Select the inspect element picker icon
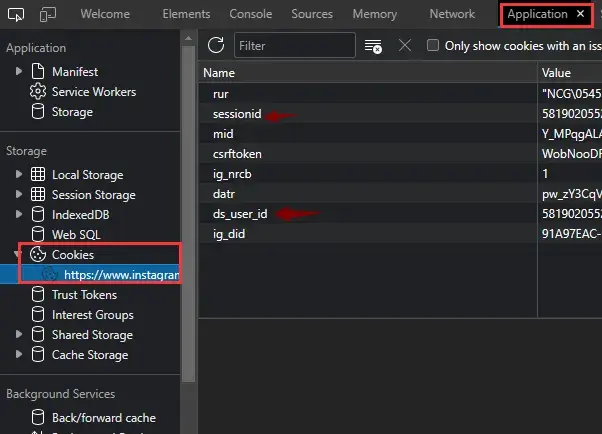The image size is (602, 434). 16,15
